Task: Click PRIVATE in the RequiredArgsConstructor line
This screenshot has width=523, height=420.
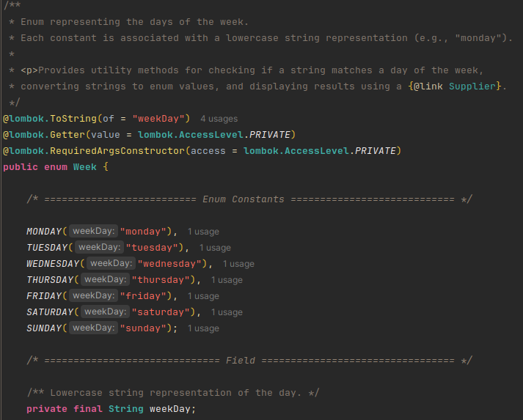Action: pyautogui.click(x=376, y=151)
